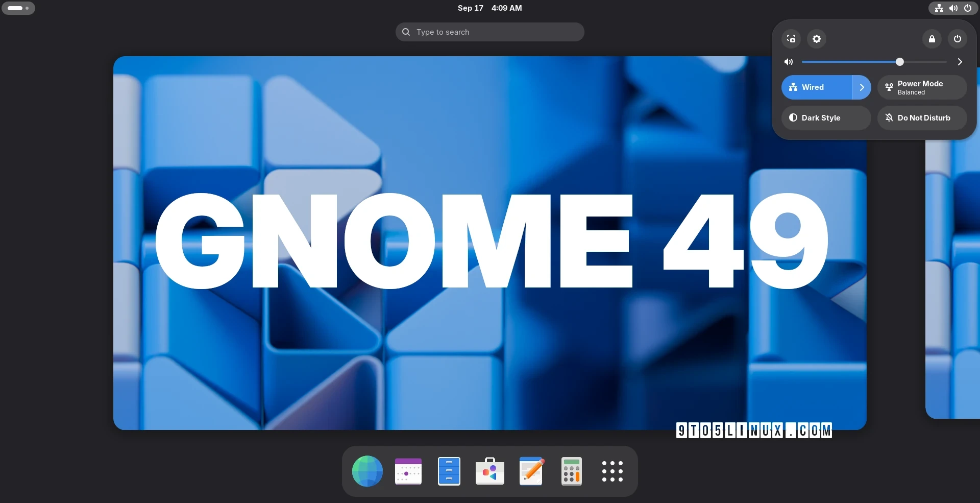Launch the Calculator from the dock
The height and width of the screenshot is (503, 980).
pos(572,471)
